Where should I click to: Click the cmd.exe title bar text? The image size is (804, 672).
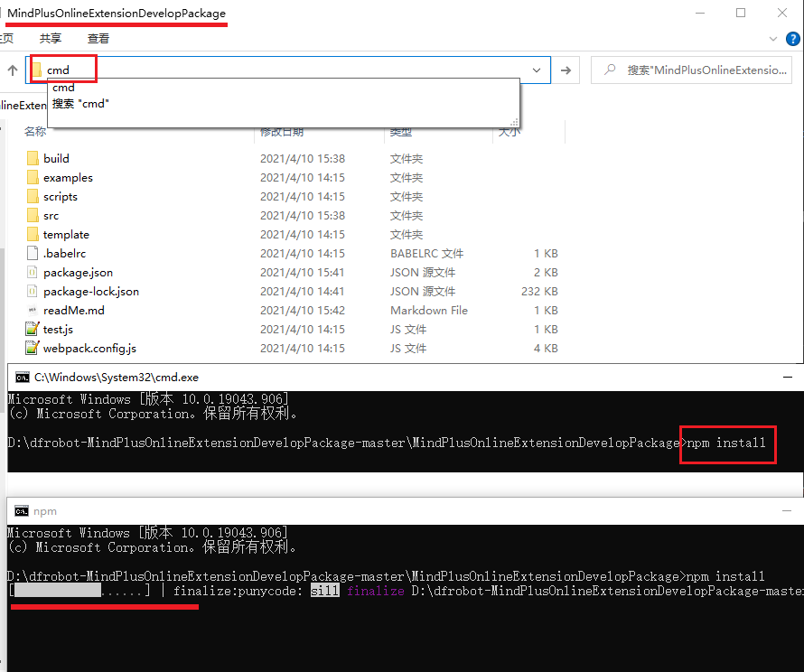tap(117, 378)
